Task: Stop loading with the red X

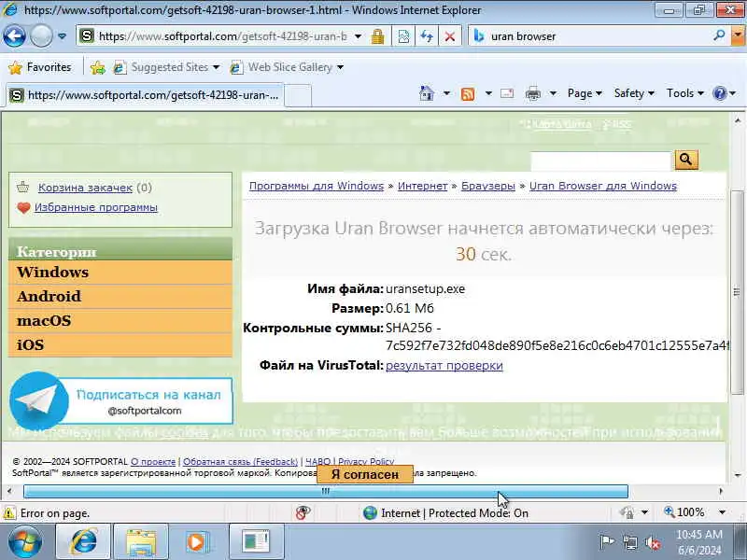Action: tap(449, 36)
